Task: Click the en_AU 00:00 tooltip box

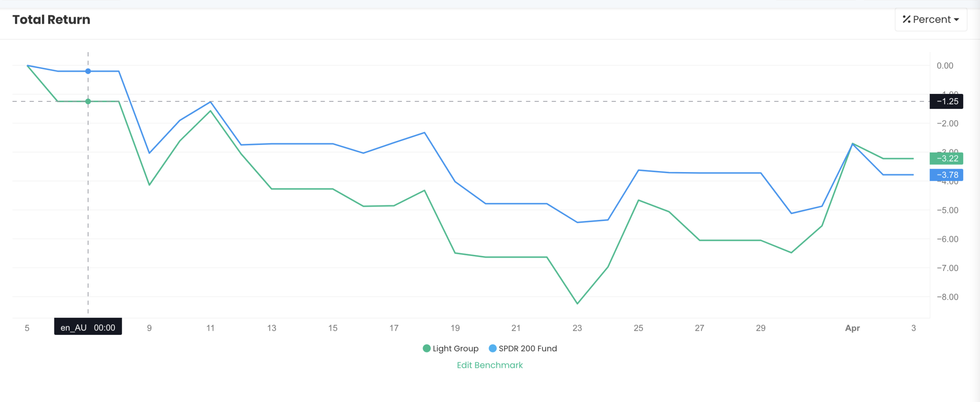Action: point(88,327)
